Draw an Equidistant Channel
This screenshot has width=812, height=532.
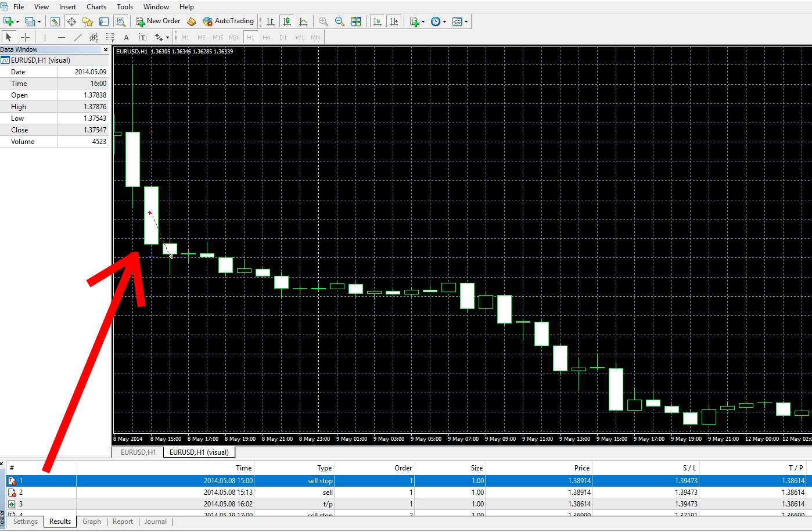click(x=94, y=37)
